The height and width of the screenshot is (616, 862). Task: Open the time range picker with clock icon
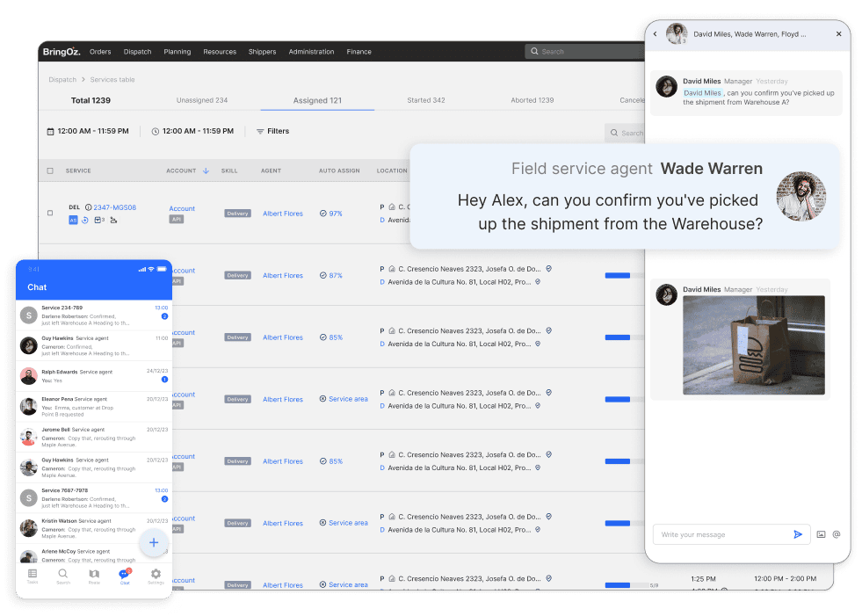tap(192, 132)
